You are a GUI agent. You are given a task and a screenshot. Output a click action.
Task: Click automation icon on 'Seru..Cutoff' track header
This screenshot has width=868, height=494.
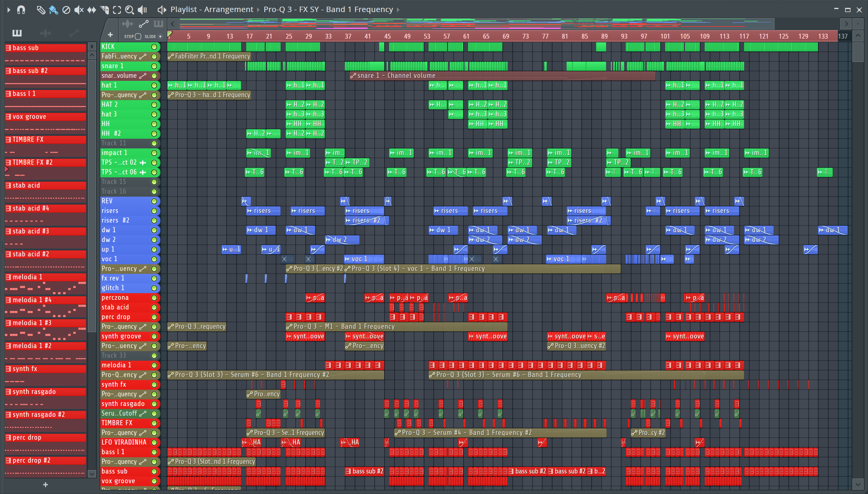(x=143, y=413)
